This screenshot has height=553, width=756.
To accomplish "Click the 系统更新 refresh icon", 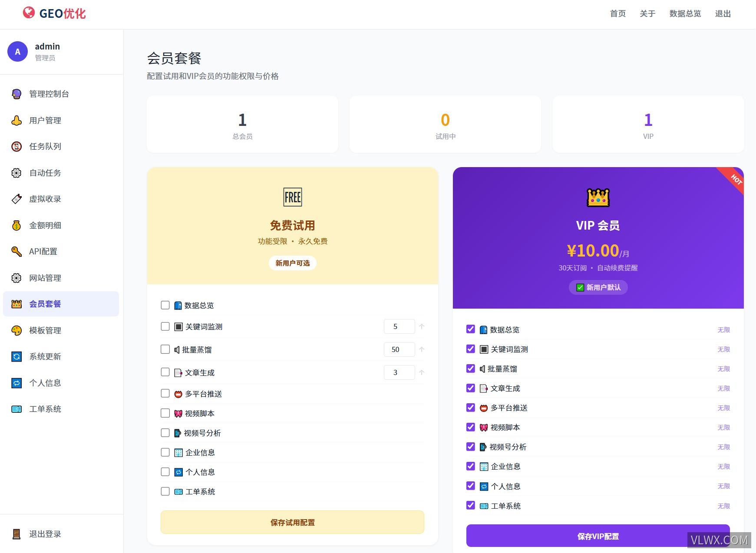I will click(17, 356).
